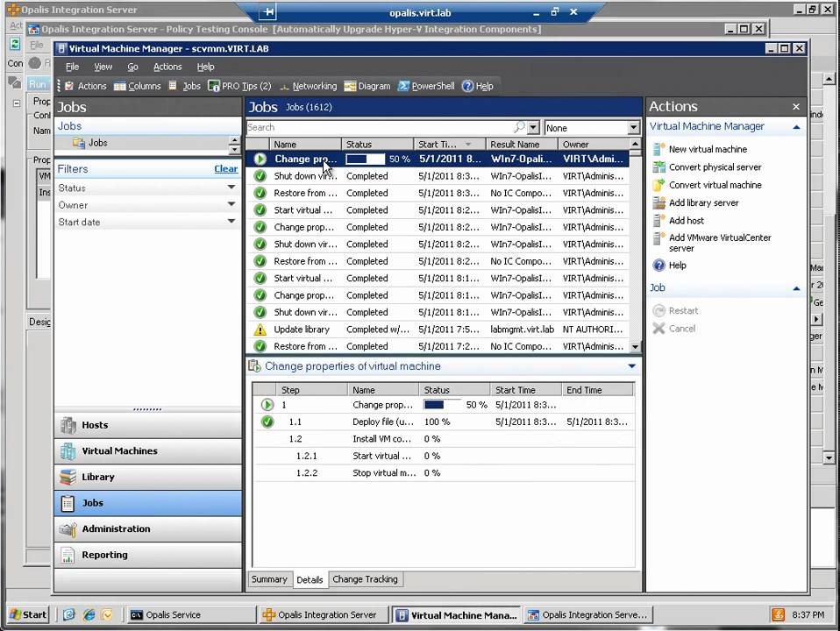Collapse the Virtual Machine Manager actions section
This screenshot has height=631, width=840.
(796, 127)
